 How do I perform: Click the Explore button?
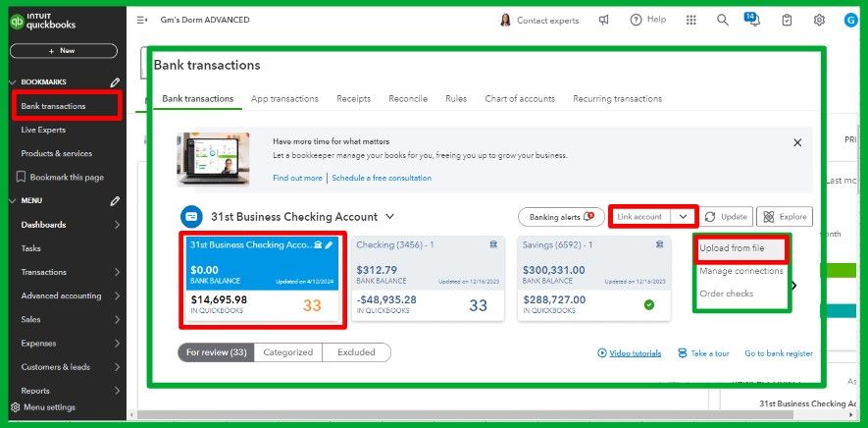(785, 217)
